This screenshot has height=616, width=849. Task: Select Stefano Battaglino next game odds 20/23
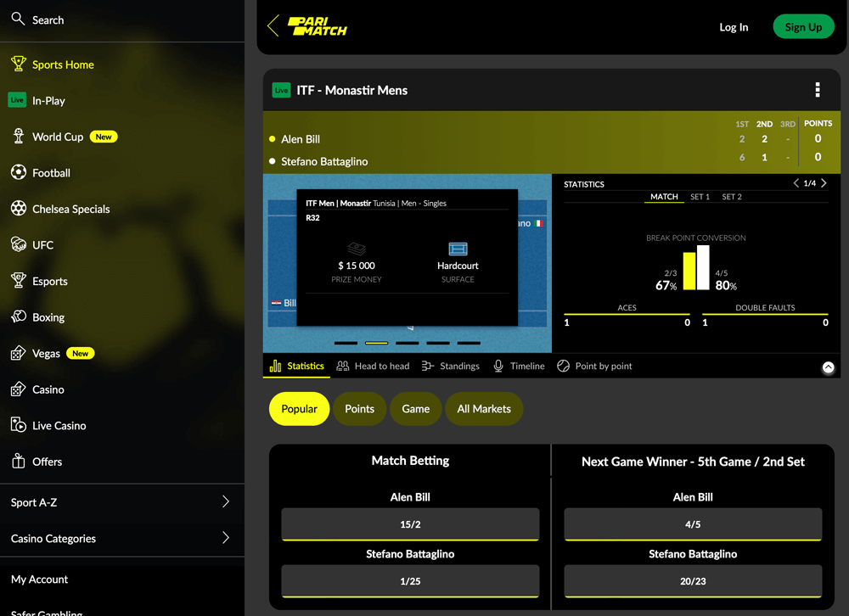click(693, 581)
